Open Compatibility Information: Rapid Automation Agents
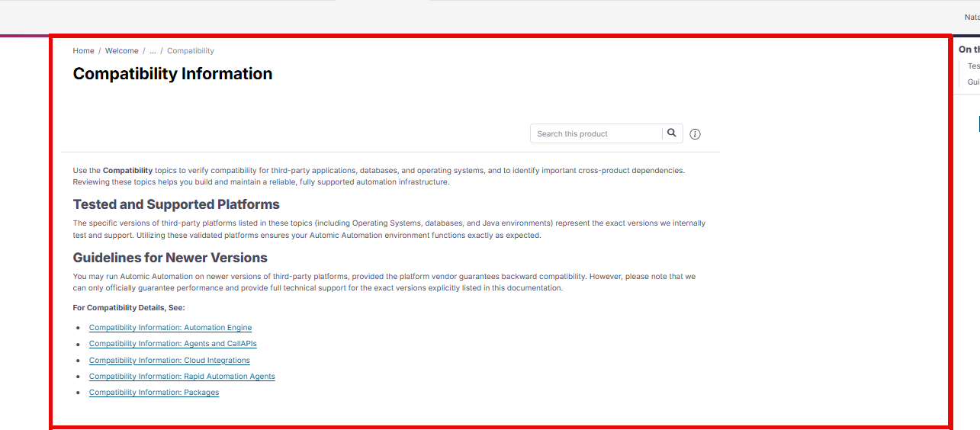The image size is (980, 430). [x=182, y=377]
